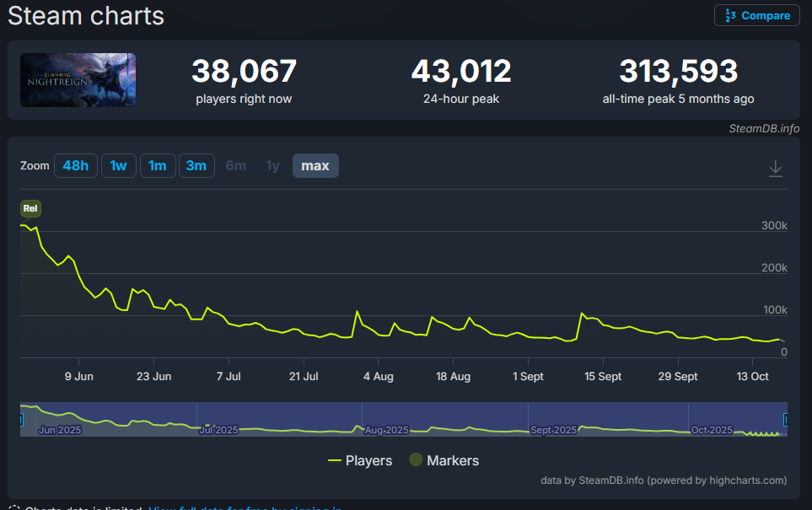Select the 1m zoom range
Viewport: 812px width, 510px height.
(x=158, y=166)
